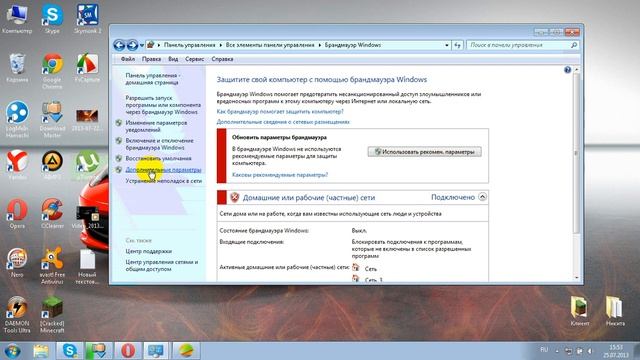Image resolution: width=640 pixels, height=360 pixels.
Task: Collapse the Домашние или рабочие сети section
Action: pyautogui.click(x=482, y=197)
